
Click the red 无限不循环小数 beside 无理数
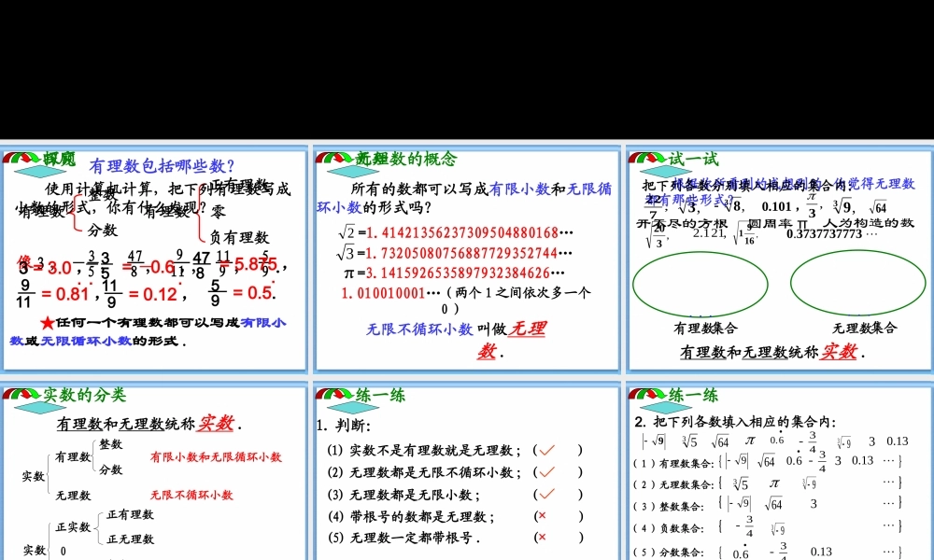[x=191, y=495]
